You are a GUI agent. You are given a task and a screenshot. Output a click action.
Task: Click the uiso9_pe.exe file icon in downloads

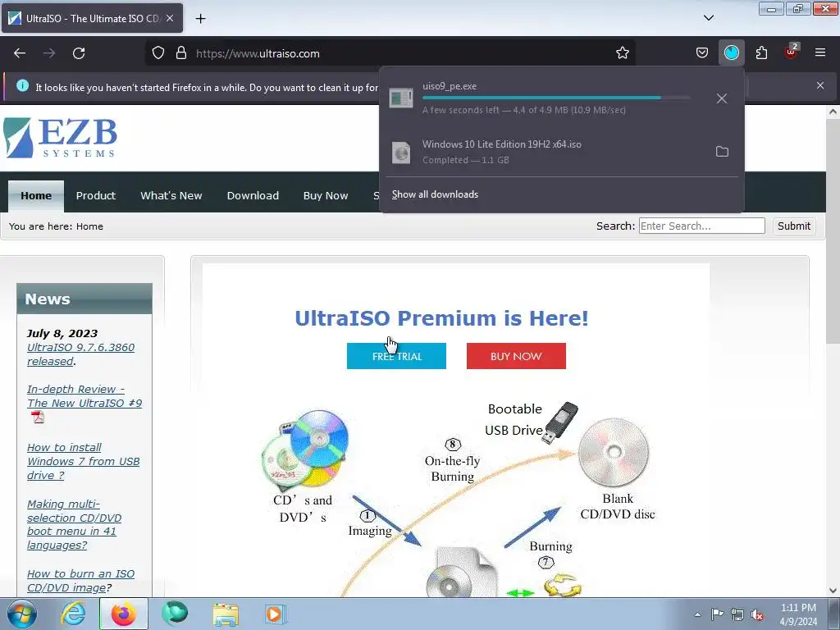coord(400,98)
